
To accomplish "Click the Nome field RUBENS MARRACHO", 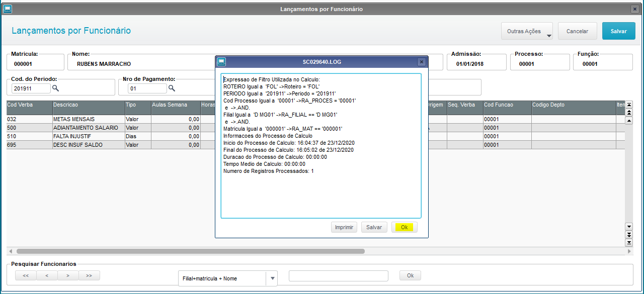I will click(x=141, y=62).
